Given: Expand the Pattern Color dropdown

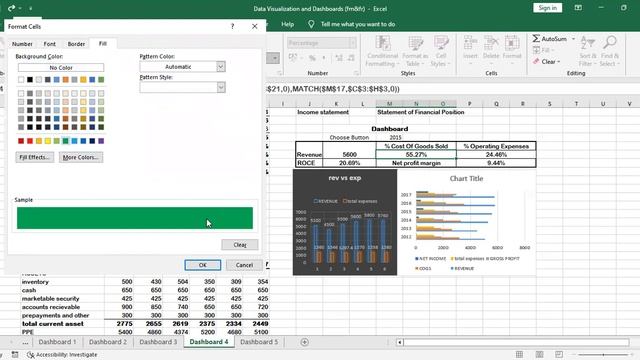Looking at the screenshot, I should tap(220, 67).
